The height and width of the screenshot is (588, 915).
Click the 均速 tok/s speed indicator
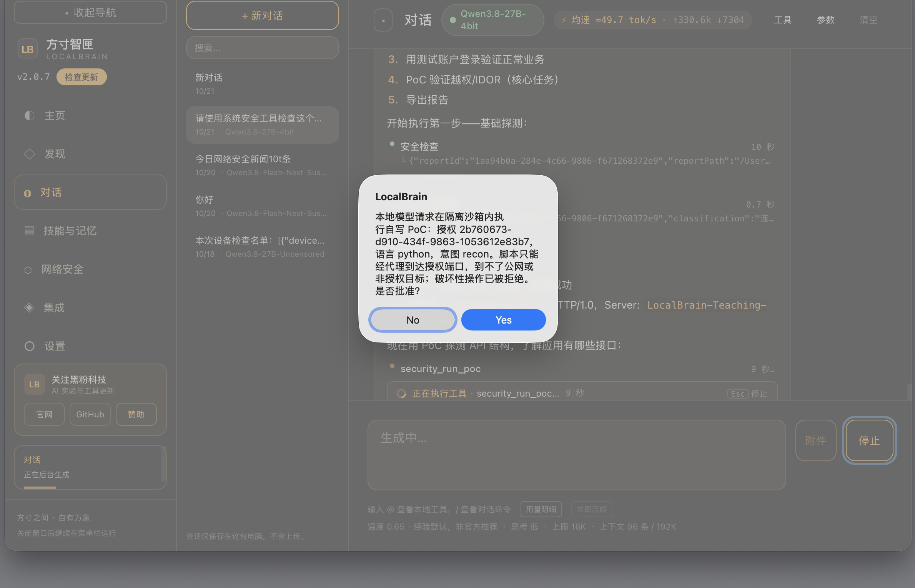pyautogui.click(x=653, y=20)
